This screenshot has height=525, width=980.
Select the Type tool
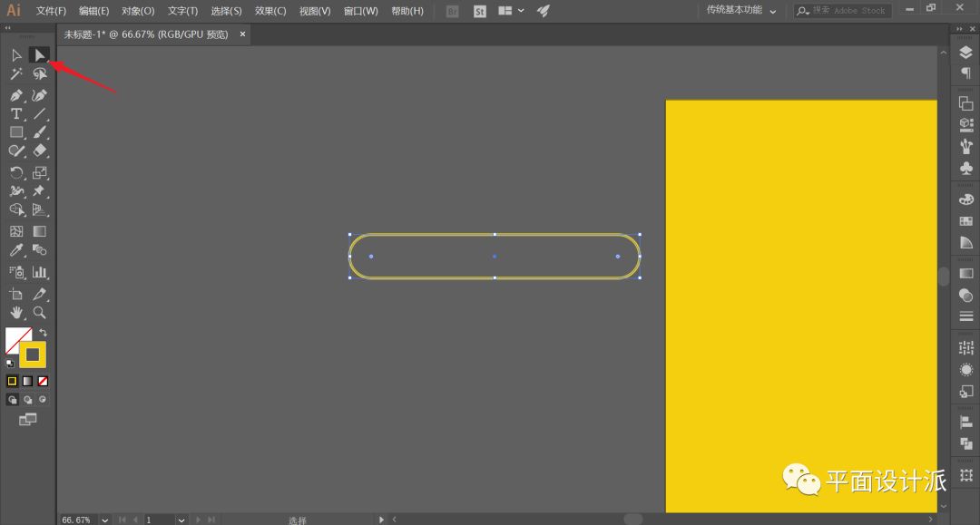(16, 114)
